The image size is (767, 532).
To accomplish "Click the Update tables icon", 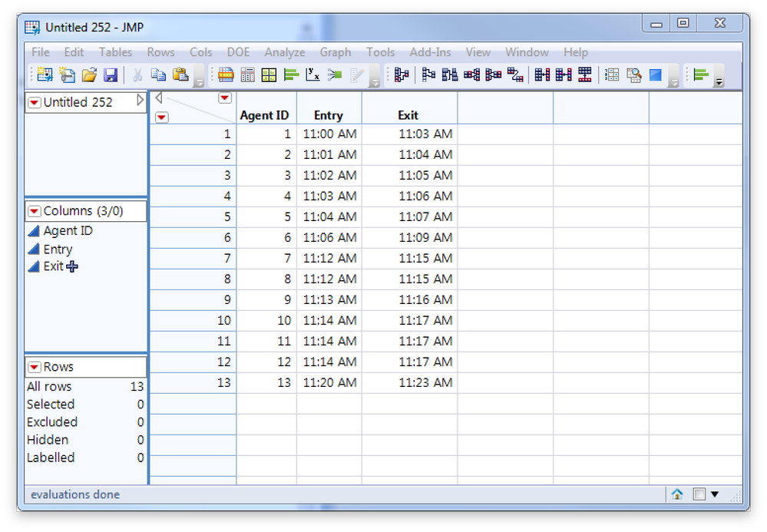I will (585, 74).
